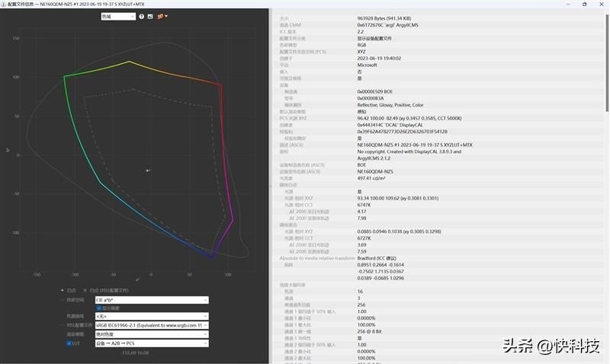
Task: Expand the CIE a*b* colorspace dropdown
Action: click(152, 300)
